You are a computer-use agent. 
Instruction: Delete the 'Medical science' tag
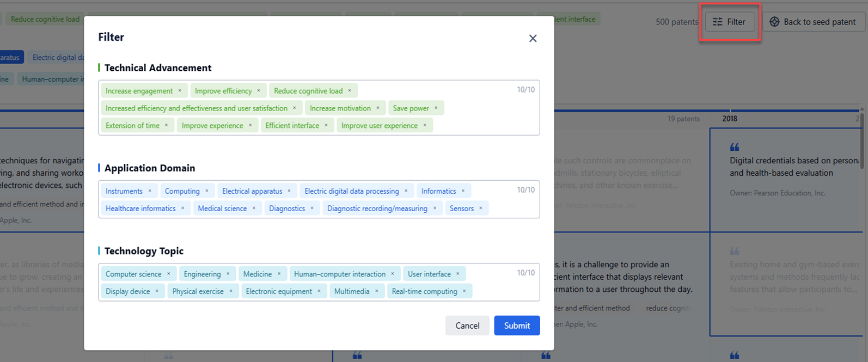(x=254, y=208)
